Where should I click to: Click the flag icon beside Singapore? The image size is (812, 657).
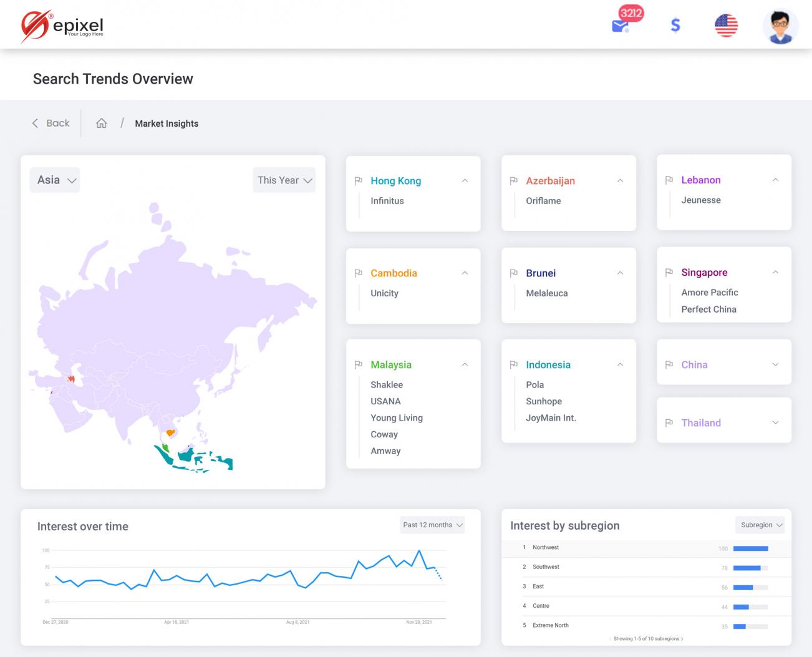[x=669, y=273]
